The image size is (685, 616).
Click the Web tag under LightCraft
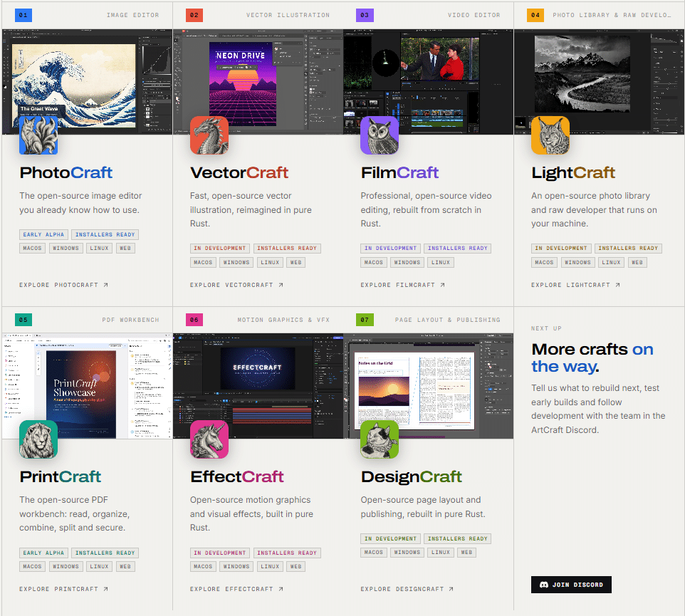637,262
